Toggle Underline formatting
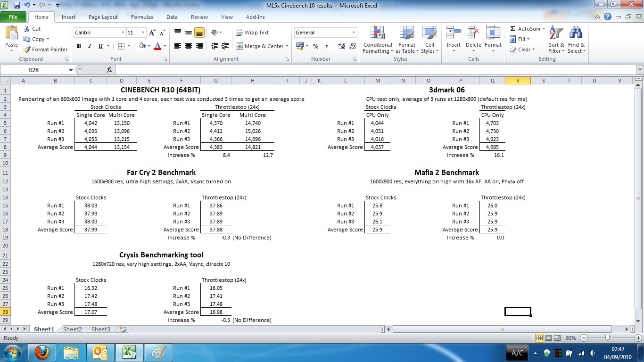Image resolution: width=644 pixels, height=362 pixels. (100, 46)
